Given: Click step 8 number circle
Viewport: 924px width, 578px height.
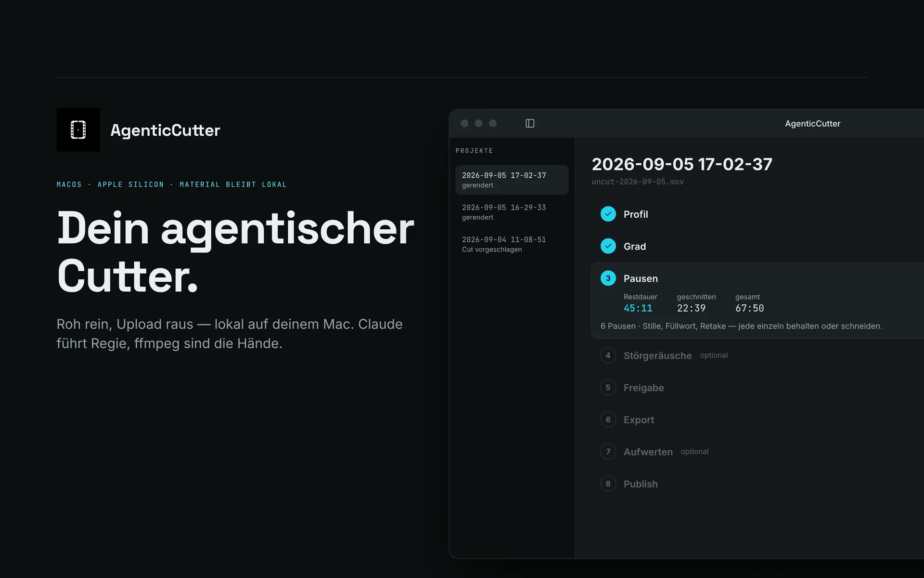Looking at the screenshot, I should [608, 484].
